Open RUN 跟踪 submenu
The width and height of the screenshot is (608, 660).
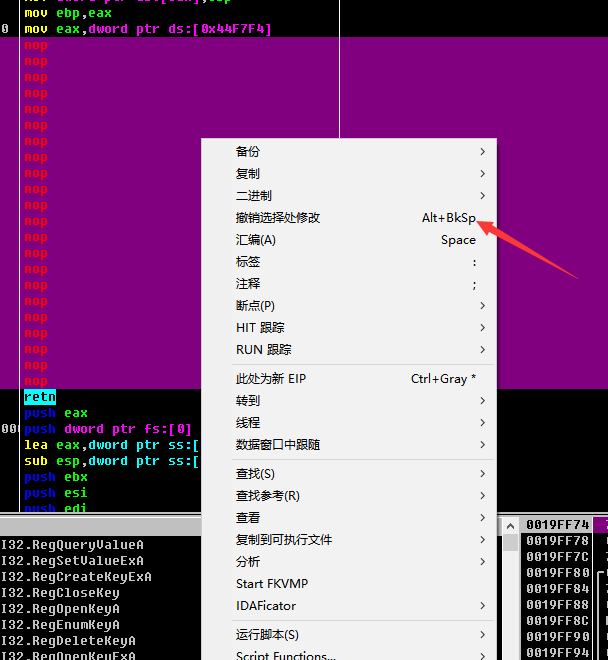coord(263,350)
